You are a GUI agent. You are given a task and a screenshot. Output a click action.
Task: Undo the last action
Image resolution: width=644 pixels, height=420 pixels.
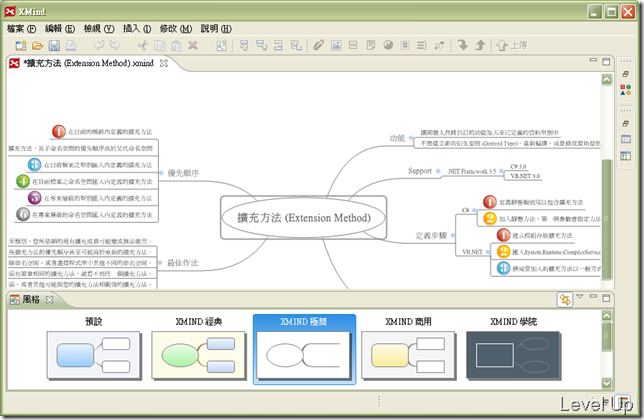coord(99,45)
